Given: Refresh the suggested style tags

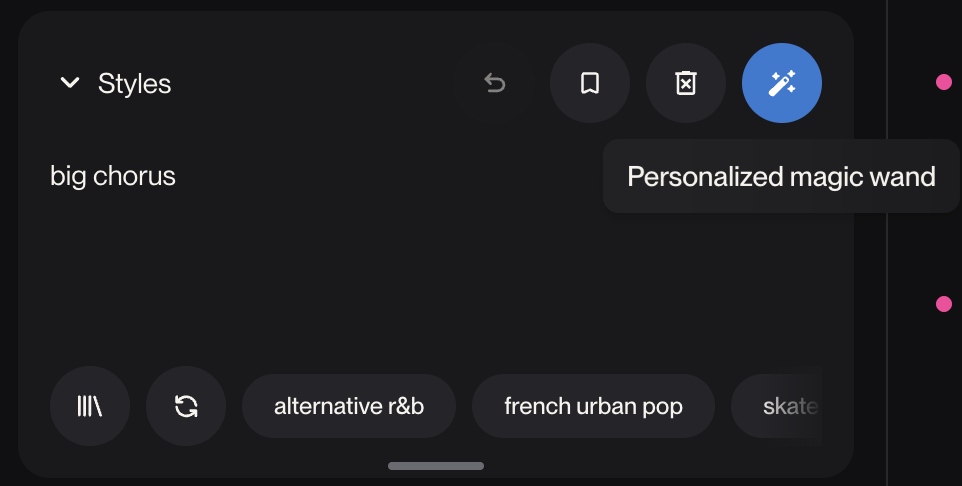Looking at the screenshot, I should (x=186, y=406).
